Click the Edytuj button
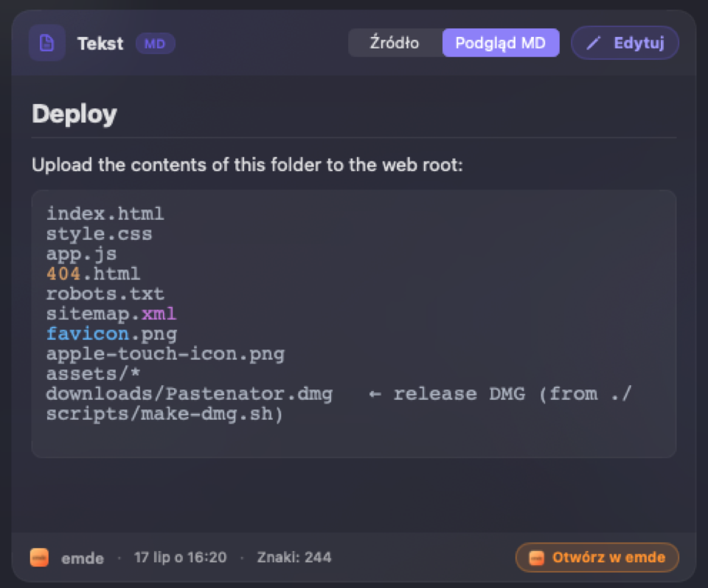 coord(625,43)
